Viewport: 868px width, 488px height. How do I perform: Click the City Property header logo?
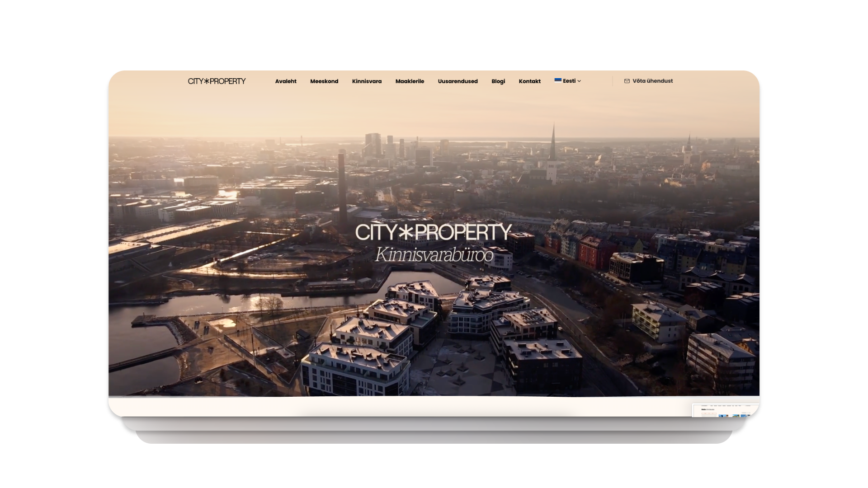click(217, 81)
